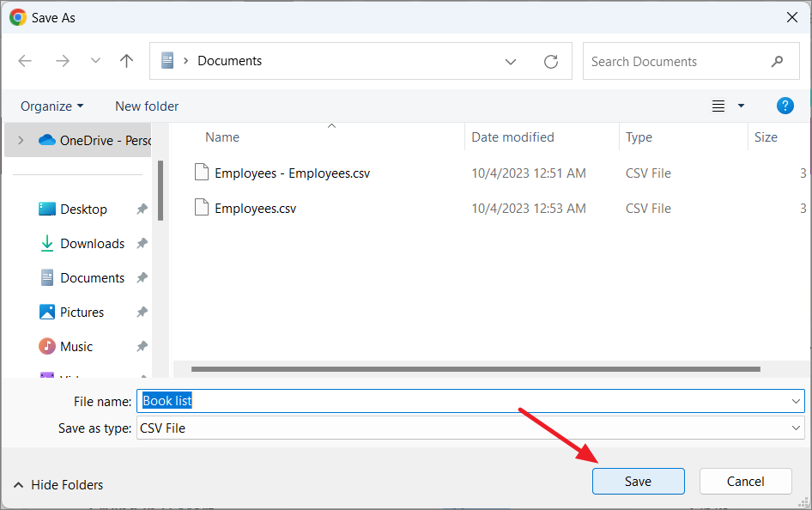This screenshot has height=510, width=812.
Task: Select the Employees.csv file
Action: click(x=255, y=209)
